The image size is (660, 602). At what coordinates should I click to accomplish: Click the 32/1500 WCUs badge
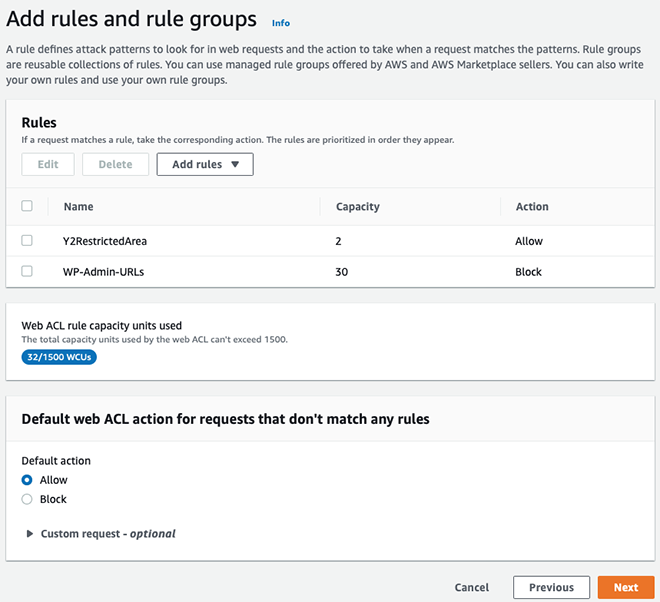pos(59,357)
